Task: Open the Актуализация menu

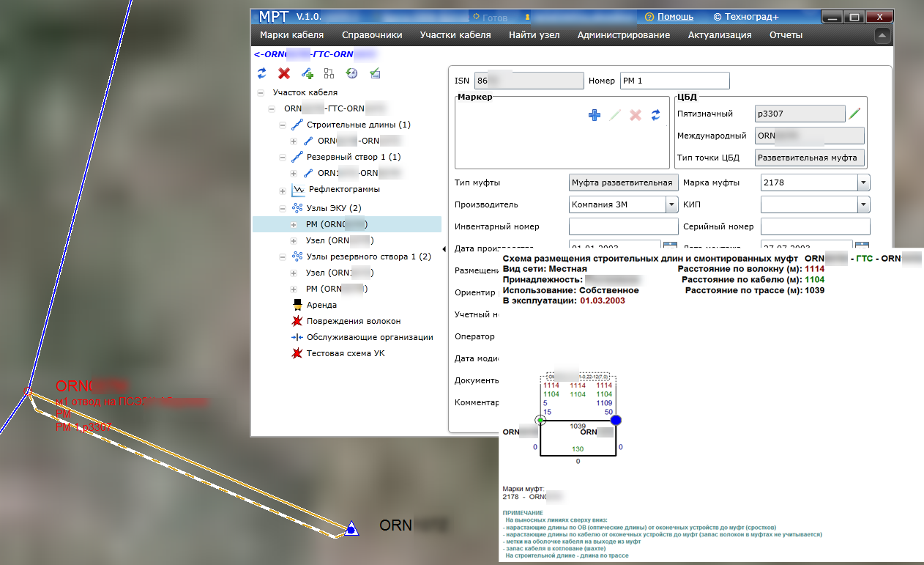Action: click(720, 35)
